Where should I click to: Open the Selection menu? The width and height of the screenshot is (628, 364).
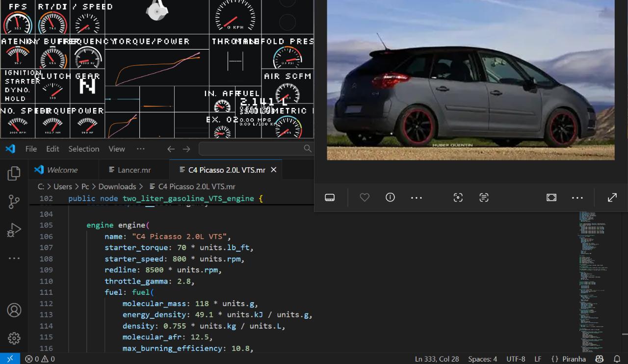tap(83, 149)
